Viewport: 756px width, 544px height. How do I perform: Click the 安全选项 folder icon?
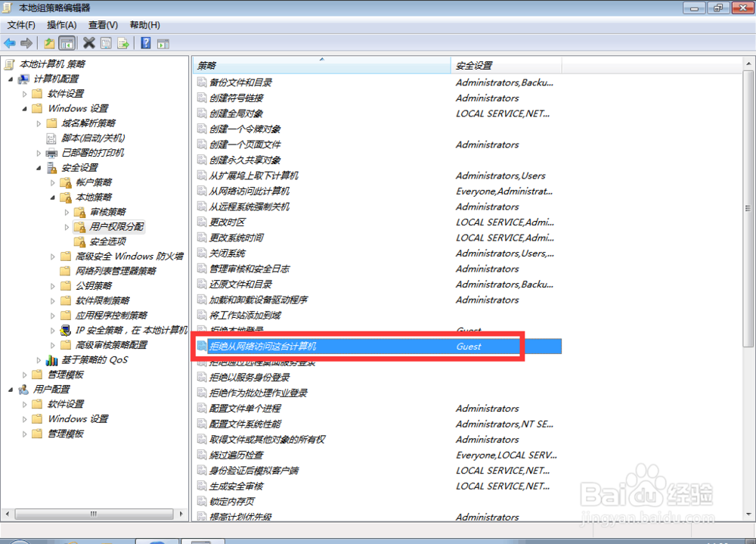[x=80, y=241]
